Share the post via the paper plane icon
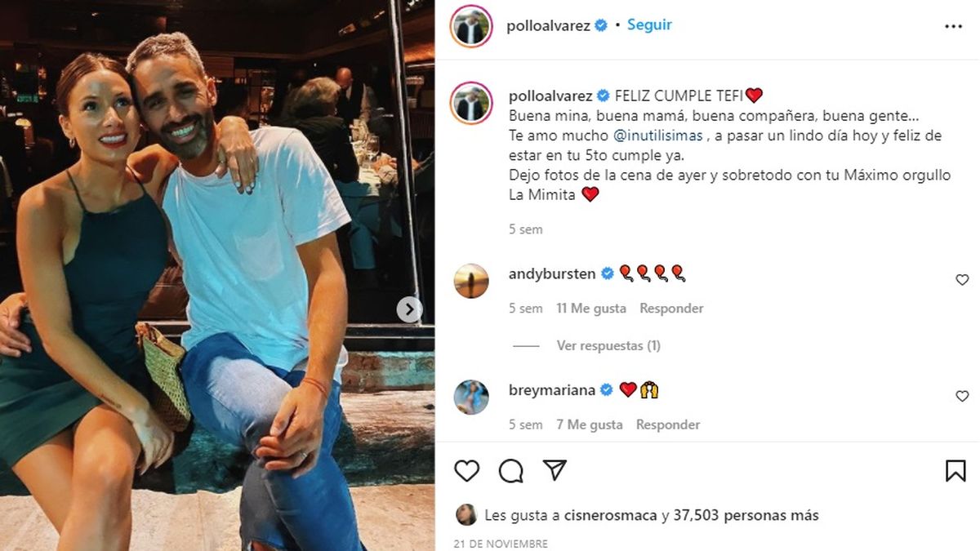The height and width of the screenshot is (551, 980). [x=555, y=470]
